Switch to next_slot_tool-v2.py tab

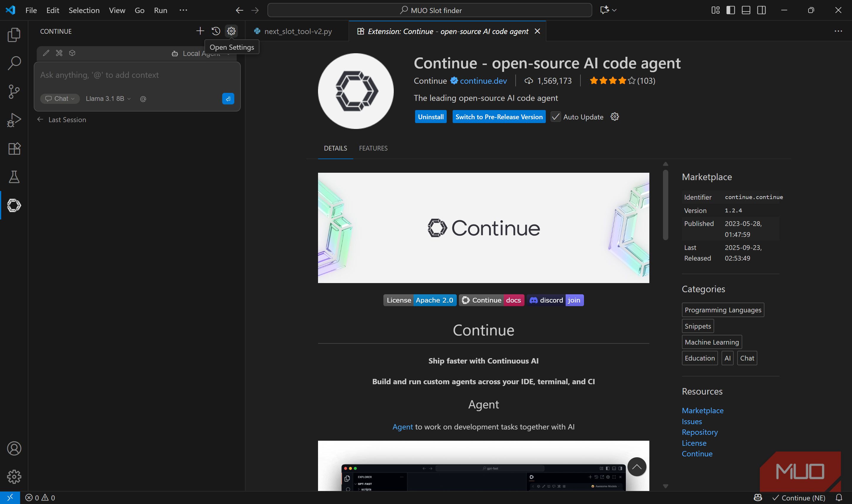(x=297, y=31)
